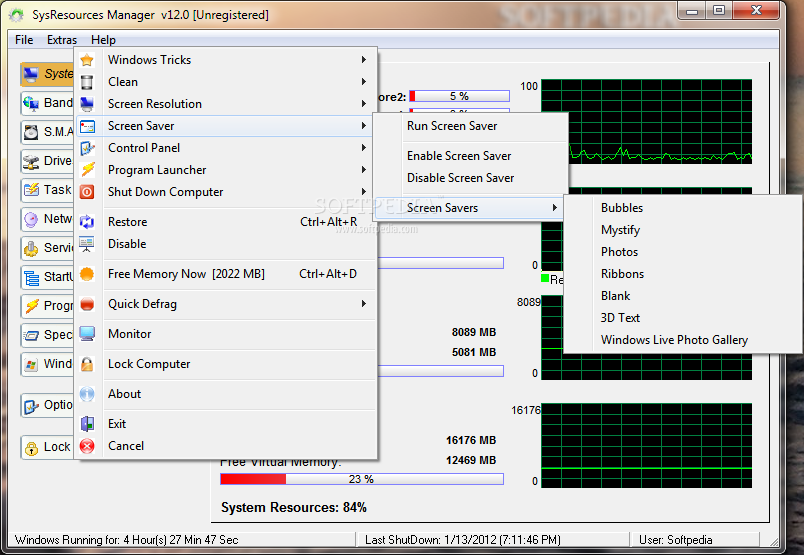804x555 pixels.
Task: Click the presentation screen icon beside Disable
Action: click(87, 244)
